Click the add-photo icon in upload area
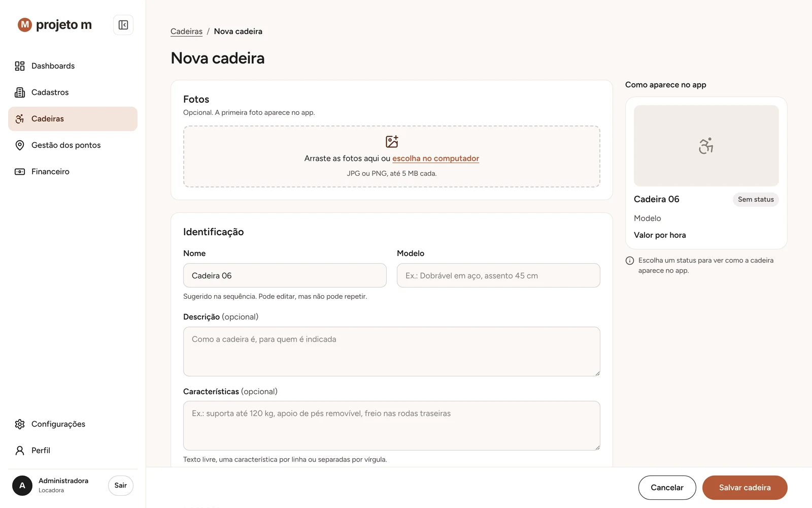 pos(392,141)
